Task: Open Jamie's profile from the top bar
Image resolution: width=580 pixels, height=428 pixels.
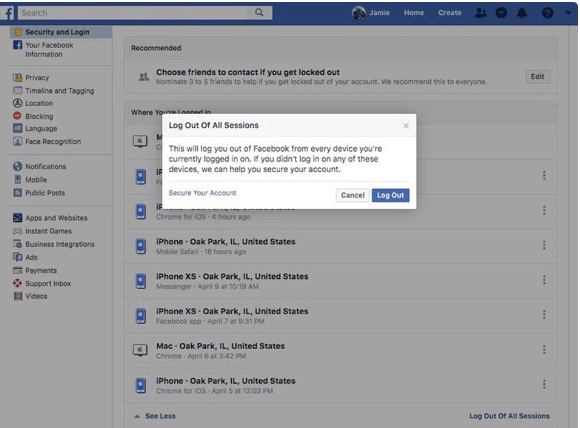Action: (x=371, y=13)
